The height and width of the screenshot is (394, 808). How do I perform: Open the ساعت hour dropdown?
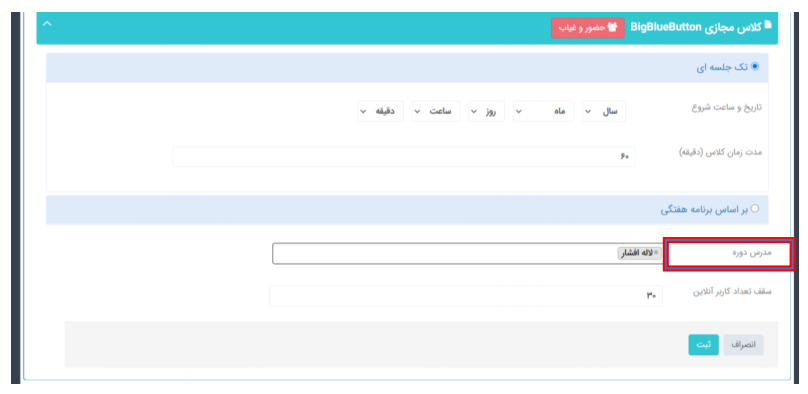435,111
